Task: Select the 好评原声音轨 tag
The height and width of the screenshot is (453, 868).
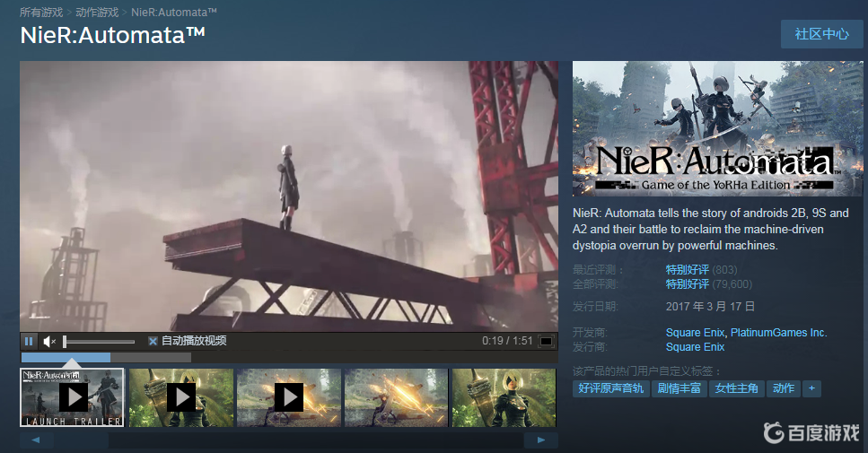Action: click(611, 388)
